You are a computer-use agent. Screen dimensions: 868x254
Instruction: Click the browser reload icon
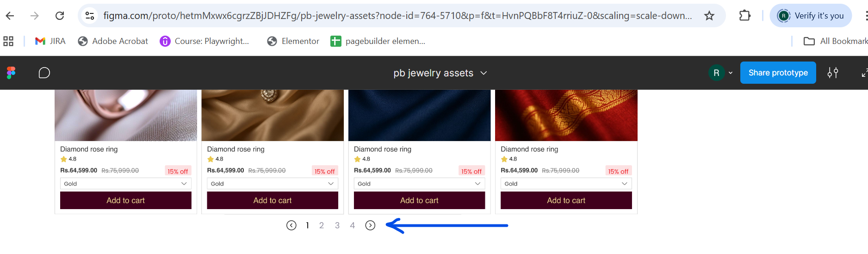(x=60, y=16)
